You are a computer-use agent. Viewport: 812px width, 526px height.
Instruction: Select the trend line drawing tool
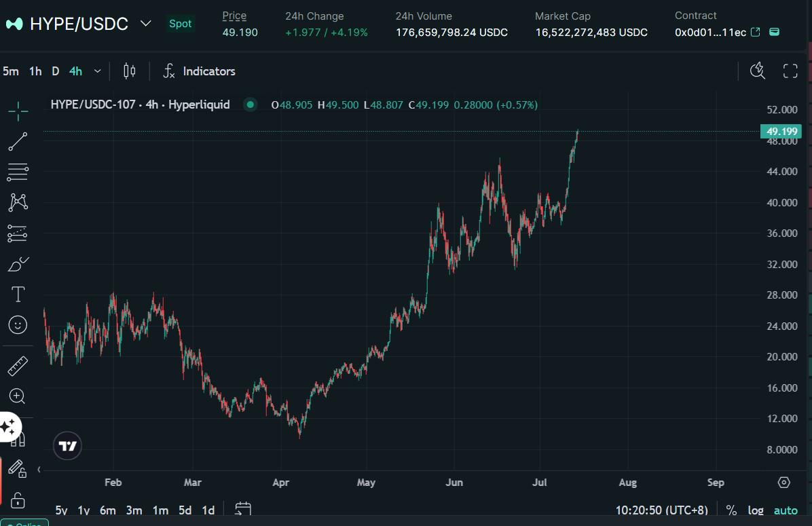[17, 142]
